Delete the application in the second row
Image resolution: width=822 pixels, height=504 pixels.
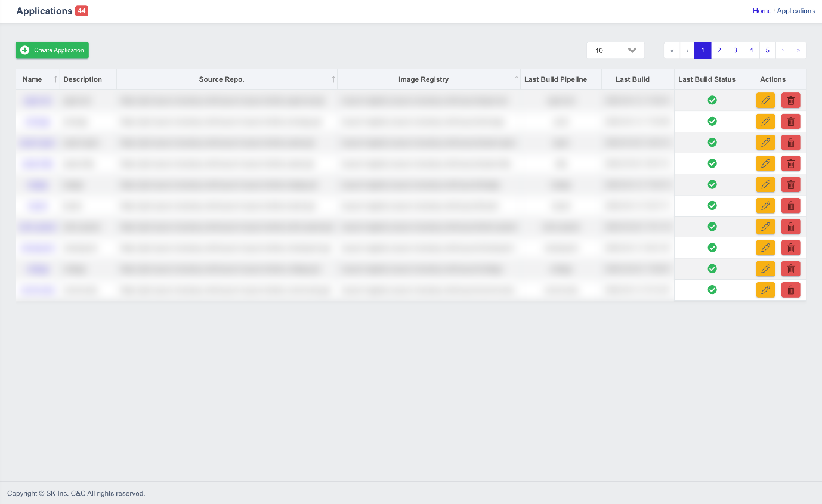[x=791, y=122]
